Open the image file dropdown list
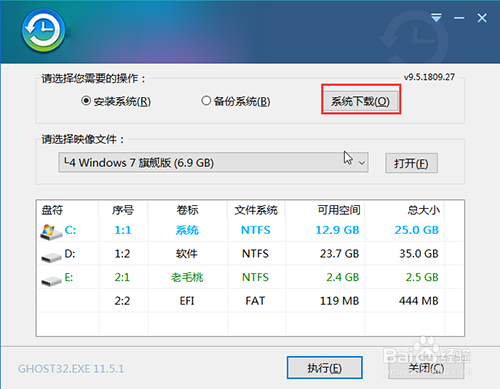 point(362,163)
